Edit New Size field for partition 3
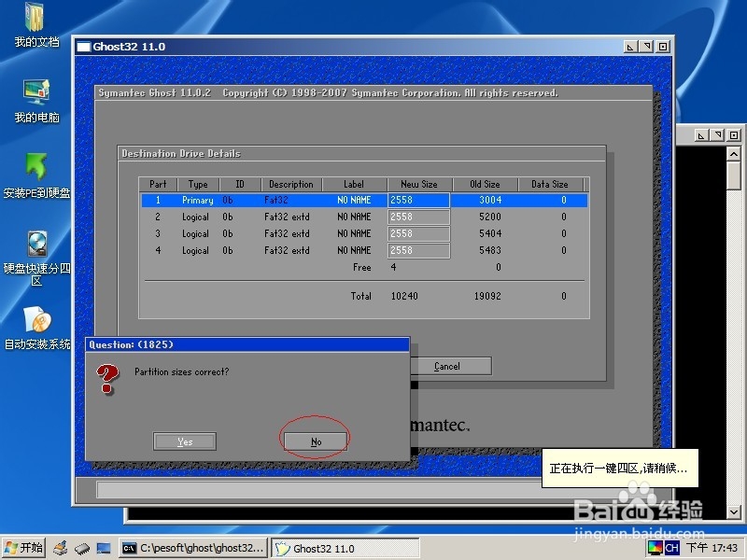 pos(418,234)
